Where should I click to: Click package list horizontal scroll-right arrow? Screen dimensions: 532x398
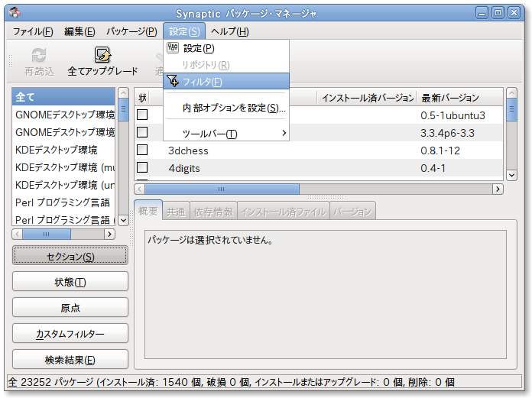point(498,189)
